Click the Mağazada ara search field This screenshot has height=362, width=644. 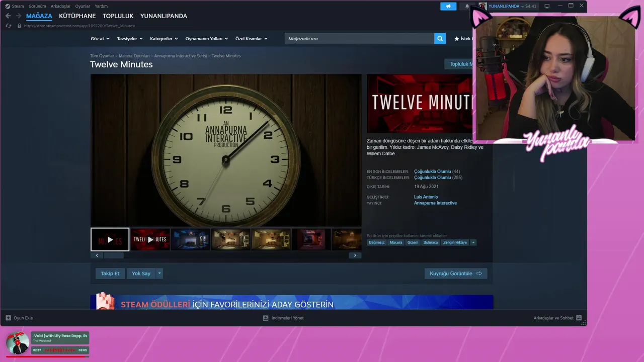pos(359,39)
